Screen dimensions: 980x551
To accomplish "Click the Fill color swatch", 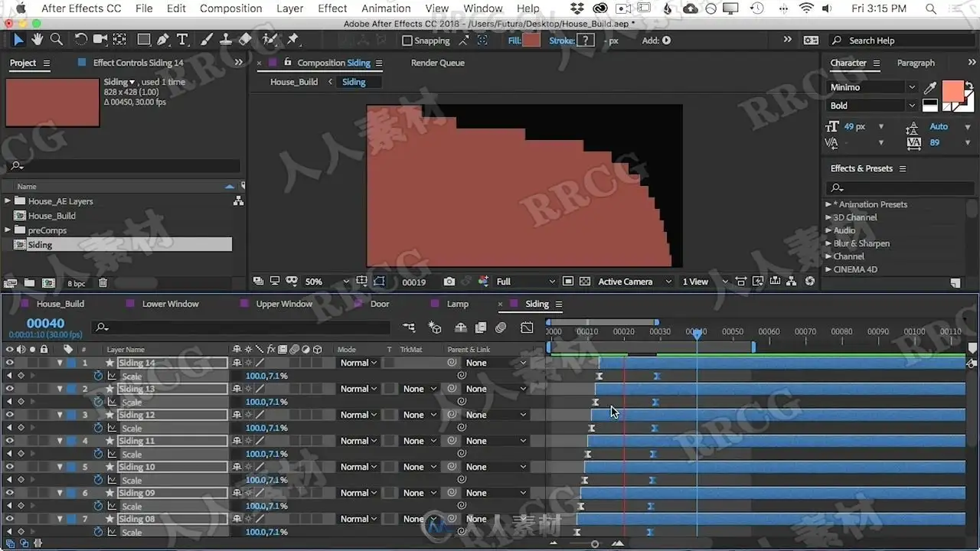I will point(531,41).
